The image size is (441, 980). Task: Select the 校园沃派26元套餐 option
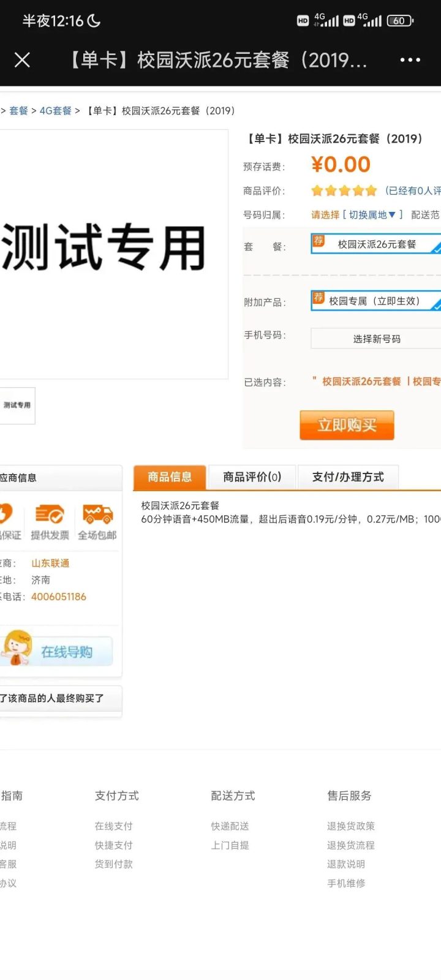tap(376, 244)
